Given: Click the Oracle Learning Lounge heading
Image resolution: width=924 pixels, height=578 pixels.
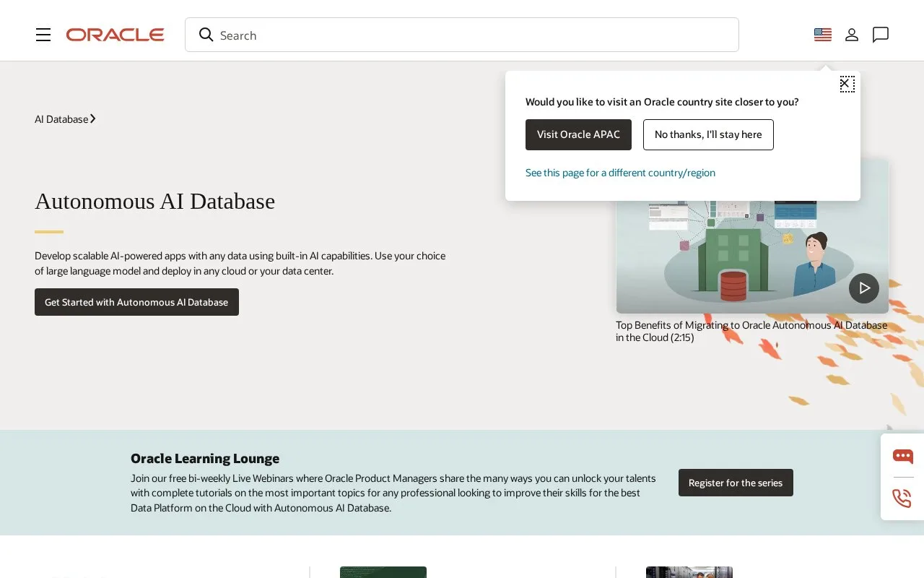Looking at the screenshot, I should (x=205, y=458).
